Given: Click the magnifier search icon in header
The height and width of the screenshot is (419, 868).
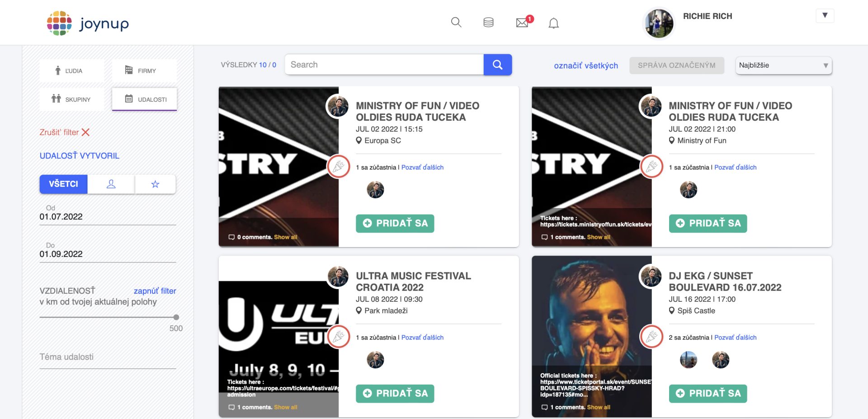Looking at the screenshot, I should (x=456, y=22).
